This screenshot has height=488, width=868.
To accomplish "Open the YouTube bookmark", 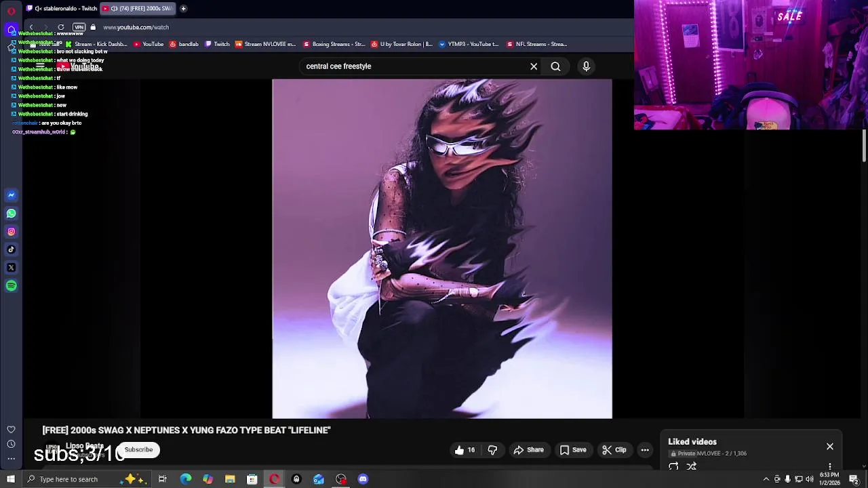I will coord(149,44).
